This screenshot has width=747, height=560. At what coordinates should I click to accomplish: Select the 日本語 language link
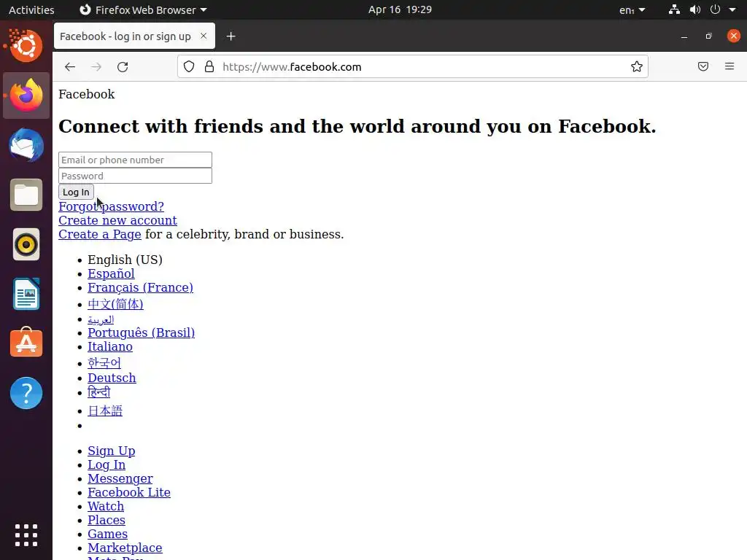[105, 411]
